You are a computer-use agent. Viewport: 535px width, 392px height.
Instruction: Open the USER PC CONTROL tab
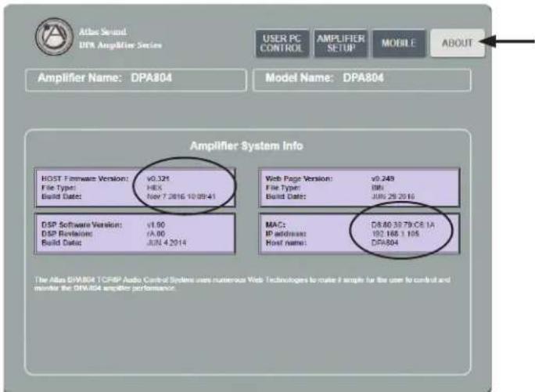pos(282,43)
